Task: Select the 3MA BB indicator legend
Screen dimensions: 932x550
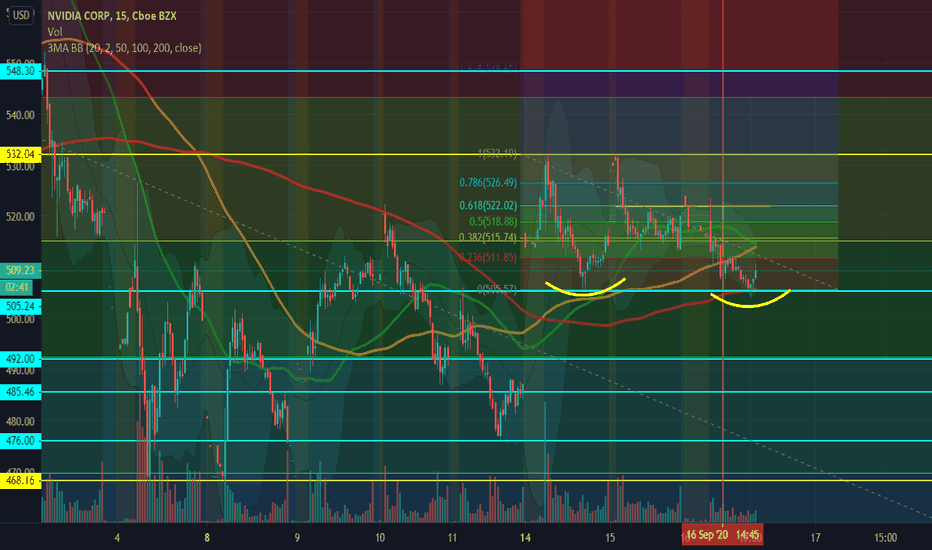Action: [124, 48]
